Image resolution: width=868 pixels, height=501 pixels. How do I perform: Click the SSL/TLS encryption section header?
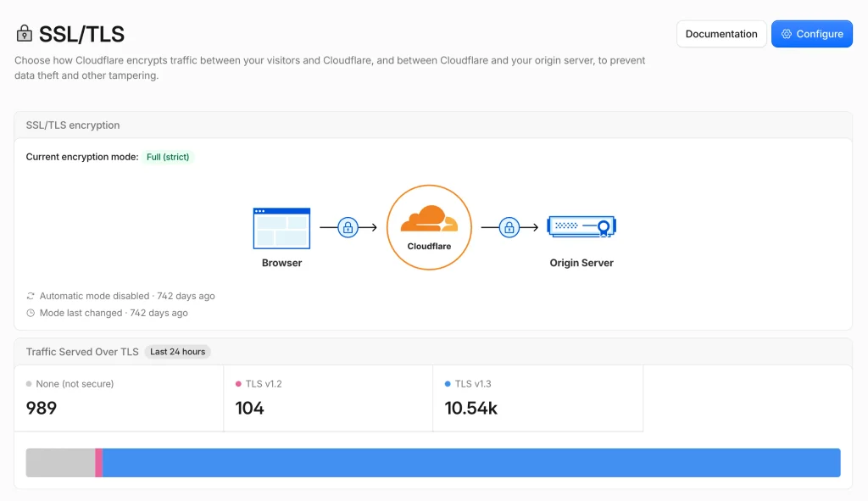tap(73, 125)
